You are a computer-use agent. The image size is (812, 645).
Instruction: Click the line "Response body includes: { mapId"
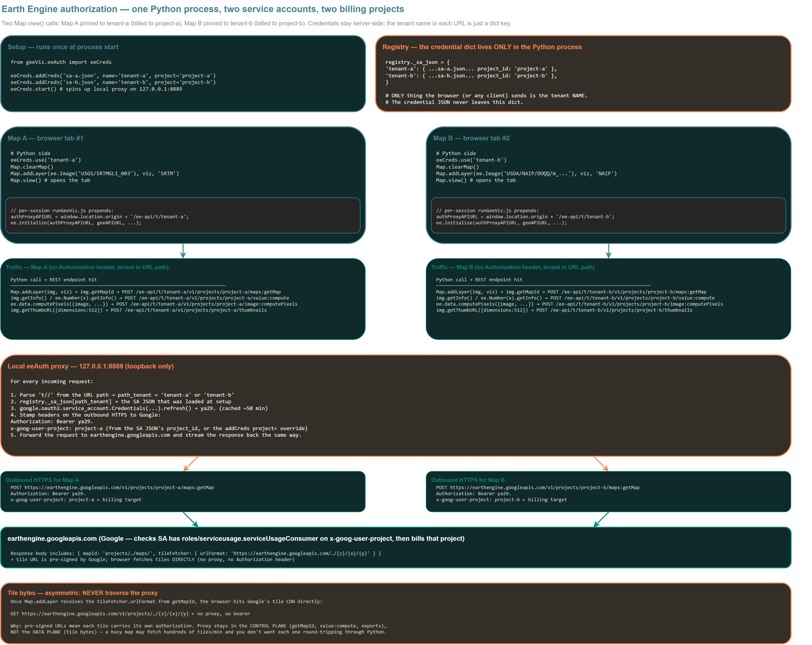(196, 553)
